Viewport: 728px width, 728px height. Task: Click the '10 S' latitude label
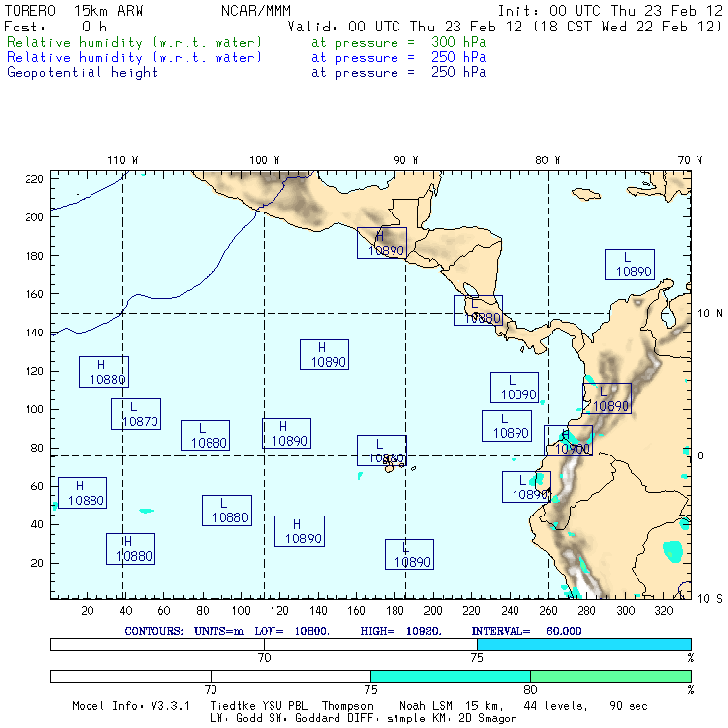click(x=710, y=599)
